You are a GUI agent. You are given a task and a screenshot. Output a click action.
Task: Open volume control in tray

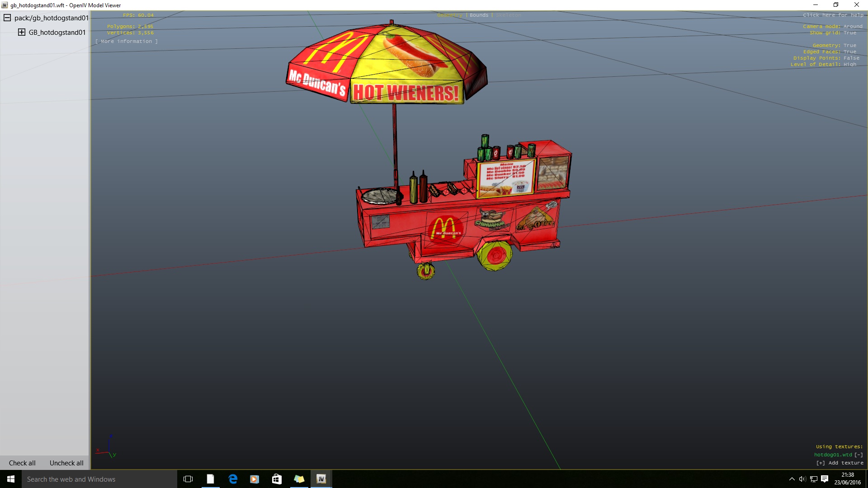pos(802,479)
